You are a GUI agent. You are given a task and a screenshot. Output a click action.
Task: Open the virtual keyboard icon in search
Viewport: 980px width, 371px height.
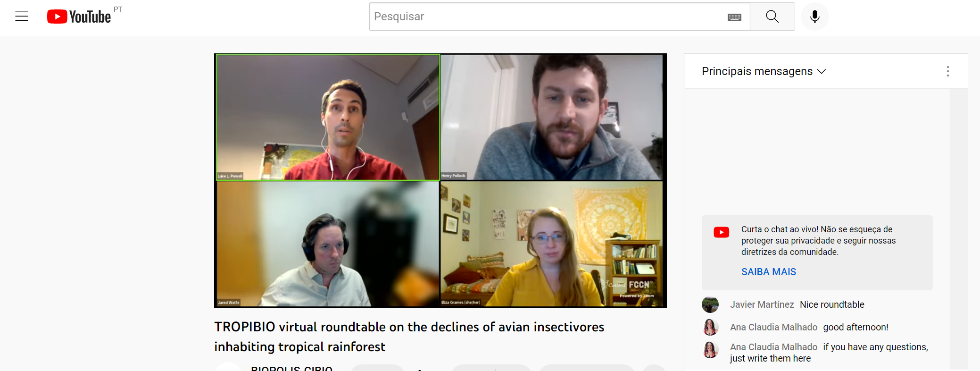point(734,17)
